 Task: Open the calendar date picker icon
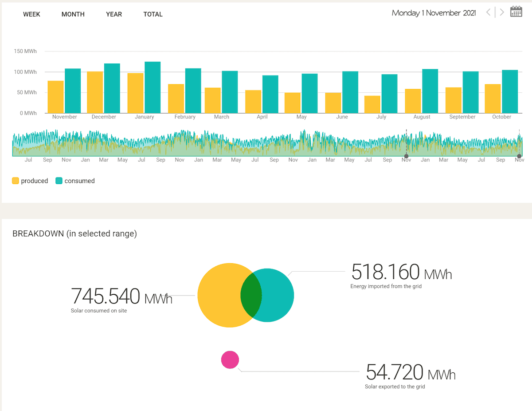(516, 12)
